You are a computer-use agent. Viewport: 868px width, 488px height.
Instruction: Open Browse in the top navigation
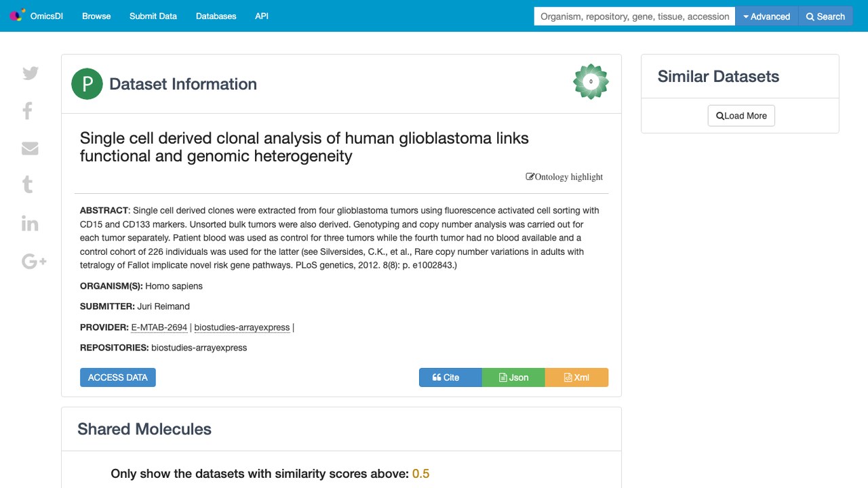96,16
